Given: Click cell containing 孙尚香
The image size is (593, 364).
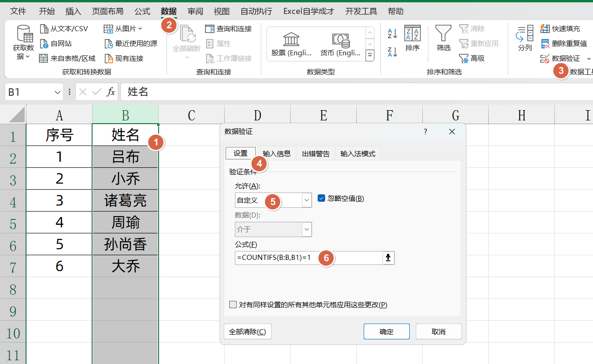Looking at the screenshot, I should pyautogui.click(x=126, y=244).
